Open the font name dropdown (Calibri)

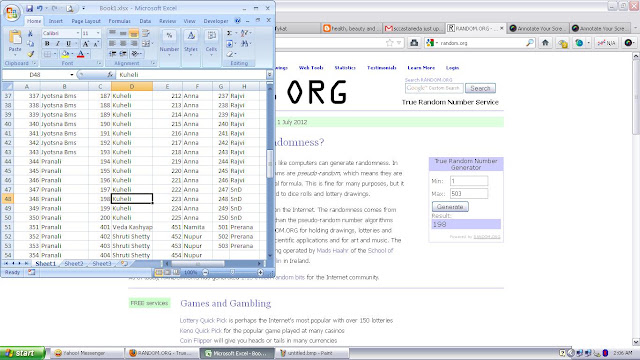tap(78, 33)
